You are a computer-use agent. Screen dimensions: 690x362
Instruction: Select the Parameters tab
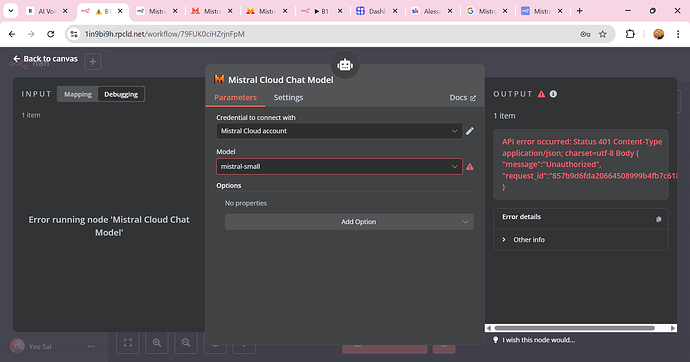point(235,98)
